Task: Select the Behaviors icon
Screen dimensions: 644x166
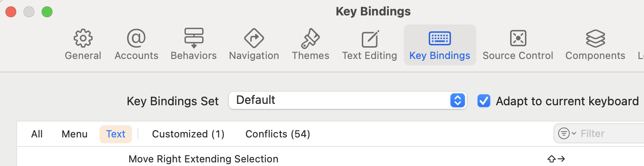Action: (194, 39)
